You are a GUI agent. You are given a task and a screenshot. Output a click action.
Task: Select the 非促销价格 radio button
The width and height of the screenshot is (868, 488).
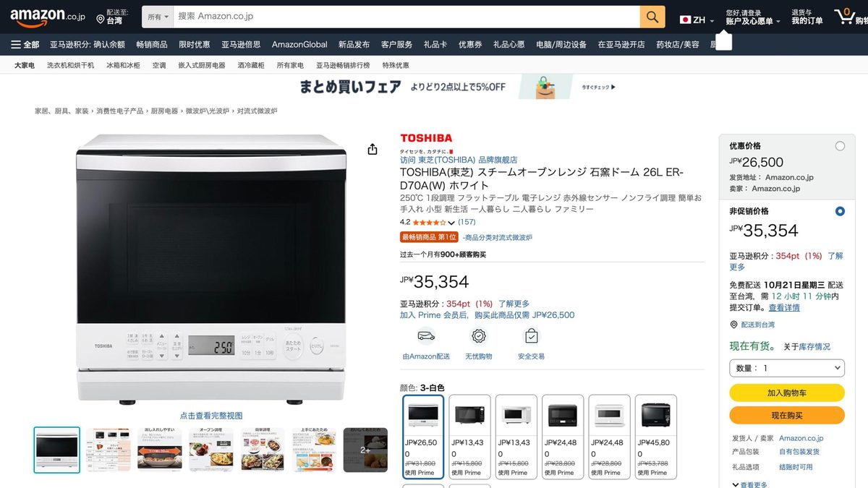pyautogui.click(x=840, y=211)
